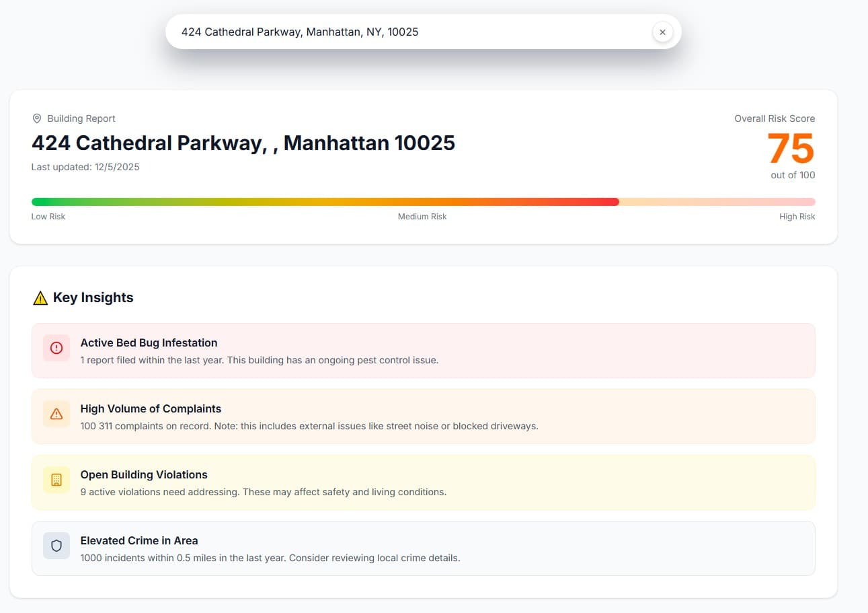Click the Building Report label
Screen dimensions: 868x613
tap(81, 118)
